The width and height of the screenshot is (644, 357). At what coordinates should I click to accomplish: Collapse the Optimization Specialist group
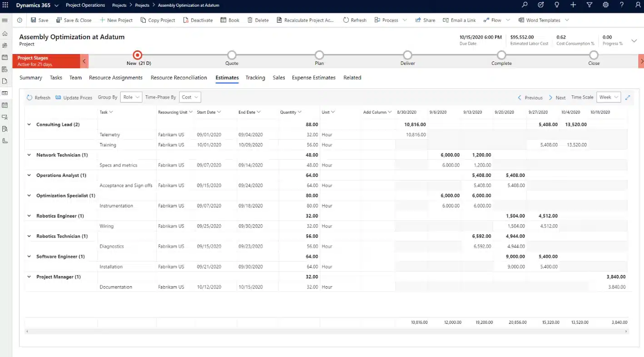click(x=29, y=196)
